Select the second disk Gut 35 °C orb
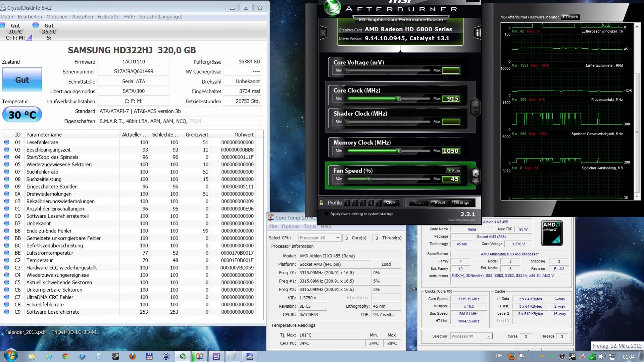644x362 pixels. pyautogui.click(x=36, y=25)
